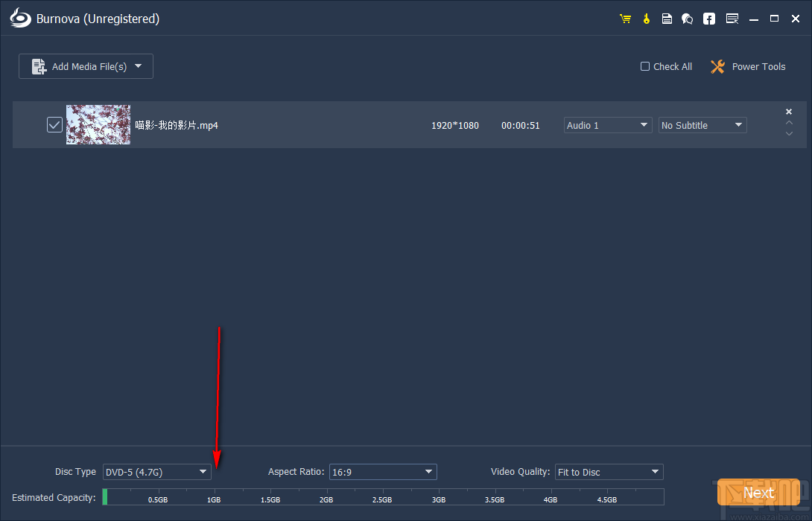Image resolution: width=812 pixels, height=521 pixels.
Task: Open the feedback chat icon
Action: [x=687, y=19]
